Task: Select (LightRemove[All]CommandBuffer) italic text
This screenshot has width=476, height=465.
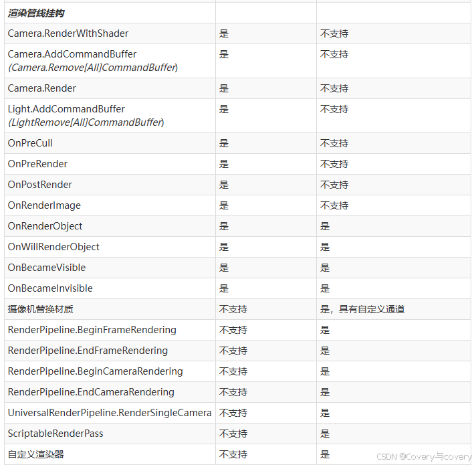Action: (86, 122)
